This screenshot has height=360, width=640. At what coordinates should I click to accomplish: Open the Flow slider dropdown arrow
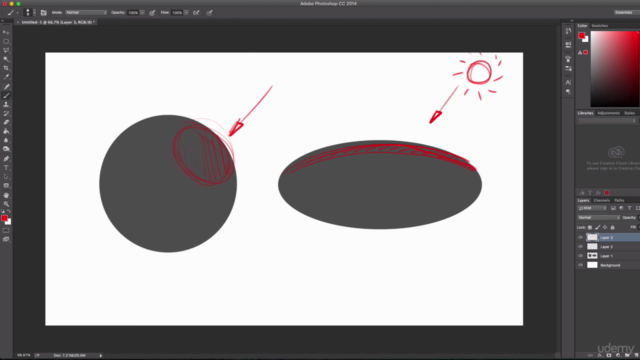(x=186, y=13)
